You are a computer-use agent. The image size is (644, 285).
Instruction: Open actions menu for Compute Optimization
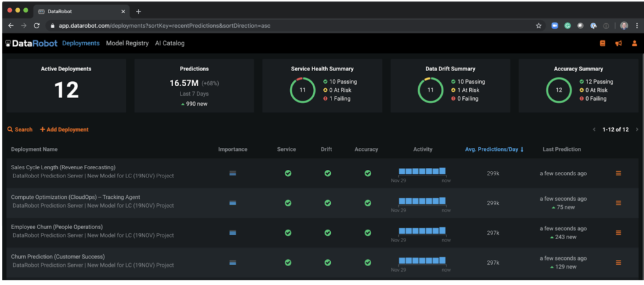pos(619,203)
